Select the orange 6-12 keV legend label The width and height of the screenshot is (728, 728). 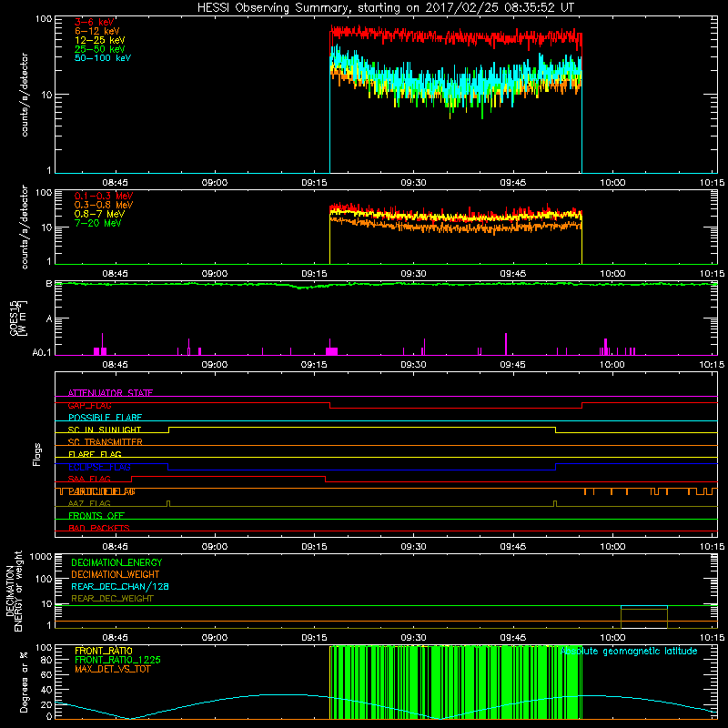point(96,31)
